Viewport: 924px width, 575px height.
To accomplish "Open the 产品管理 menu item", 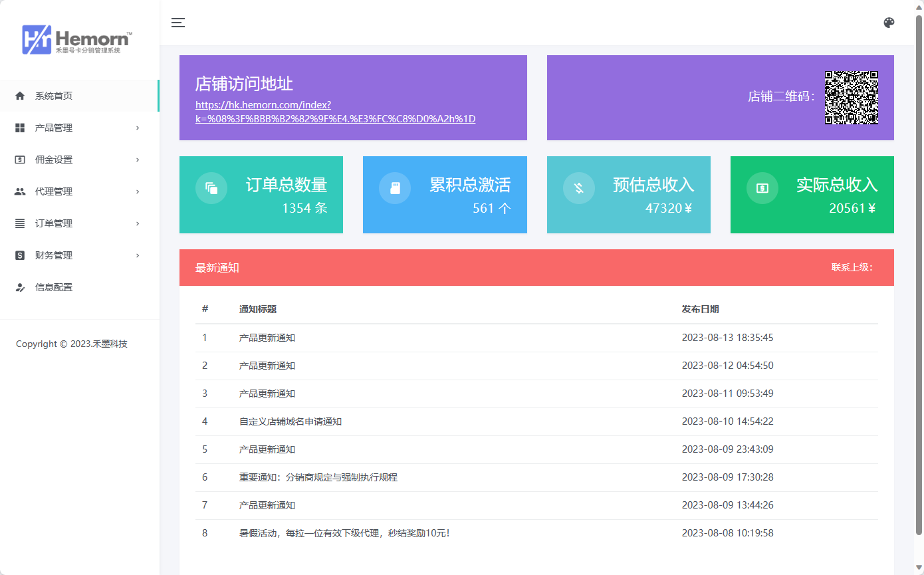I will (80, 128).
